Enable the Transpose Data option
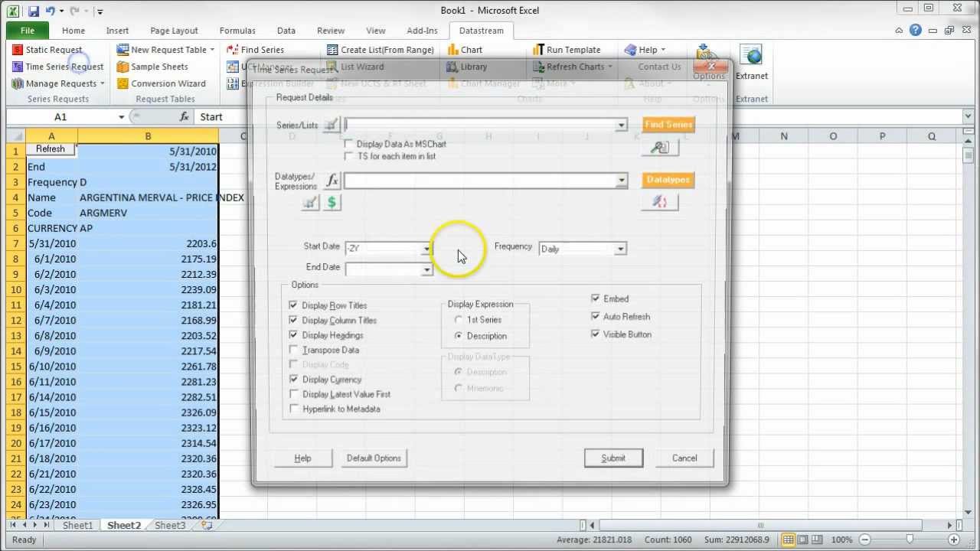This screenshot has height=551, width=980. [293, 350]
